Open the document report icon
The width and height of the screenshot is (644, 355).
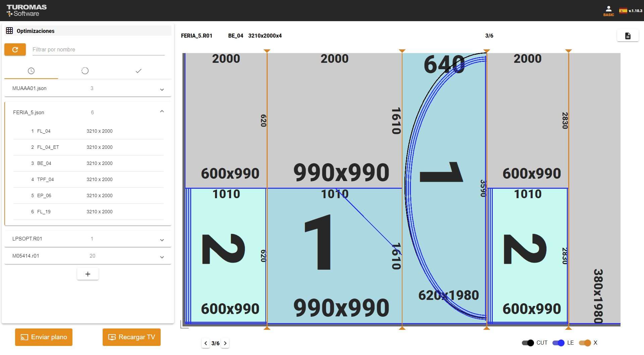628,36
